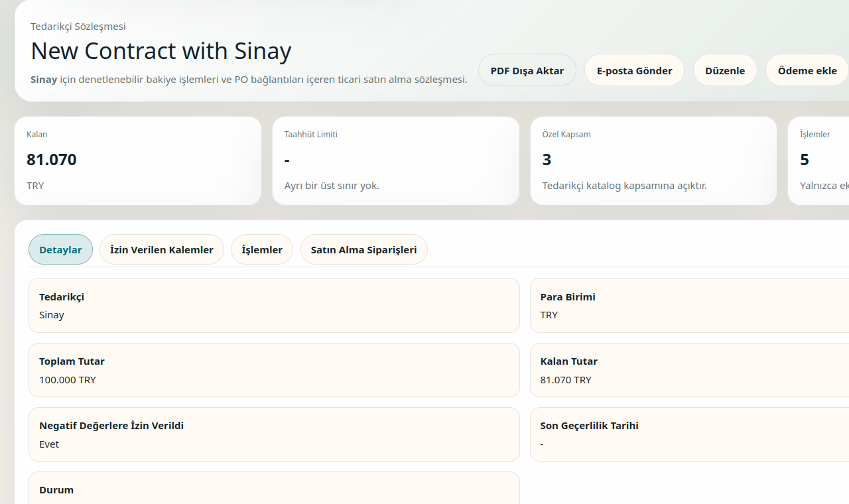Viewport: 849px width, 504px height.
Task: Click the '3' value in Özel Kapsam card
Action: (x=547, y=159)
